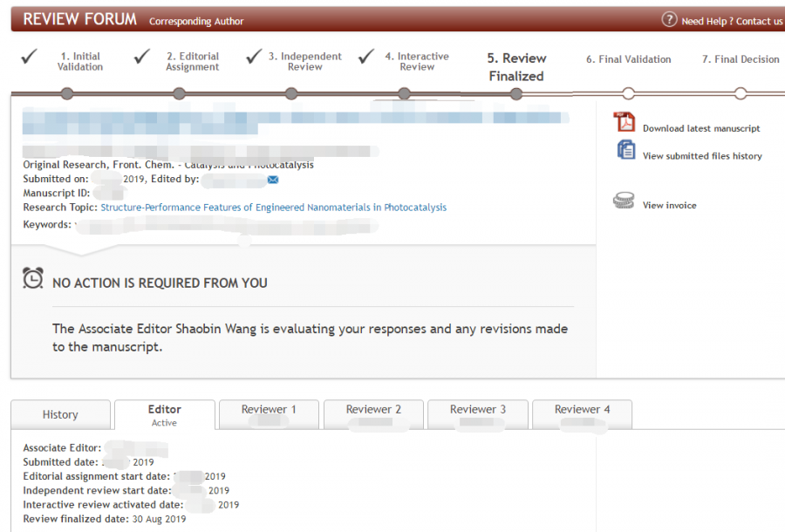Switch to the History tab
This screenshot has height=532, width=785.
click(x=60, y=414)
